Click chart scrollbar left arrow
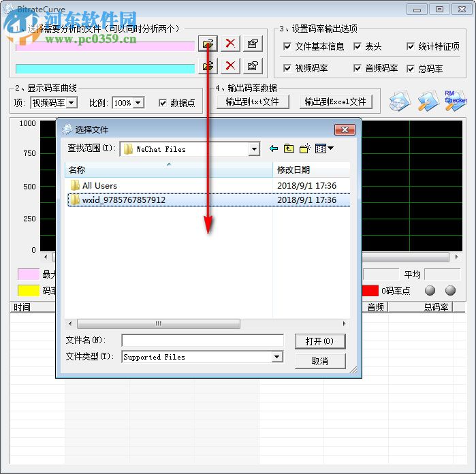This screenshot has height=474, width=476. click(x=46, y=257)
